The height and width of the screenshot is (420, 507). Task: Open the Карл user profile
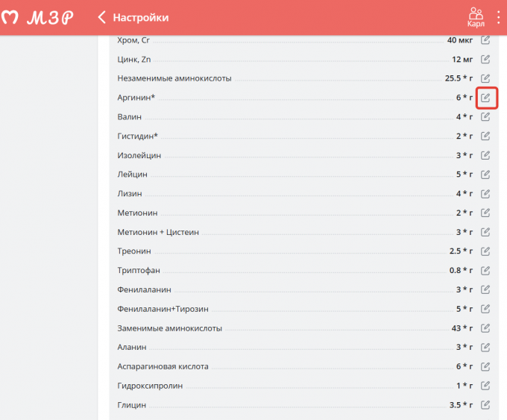[476, 17]
